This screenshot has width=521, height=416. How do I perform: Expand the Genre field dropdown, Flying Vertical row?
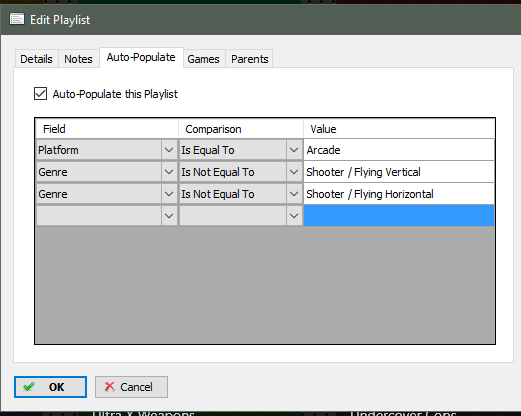click(169, 172)
